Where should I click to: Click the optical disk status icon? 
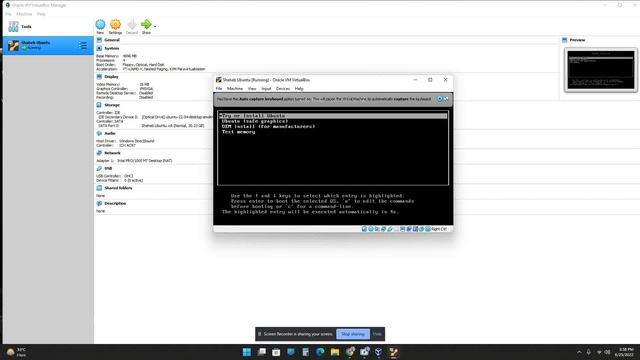tap(371, 229)
